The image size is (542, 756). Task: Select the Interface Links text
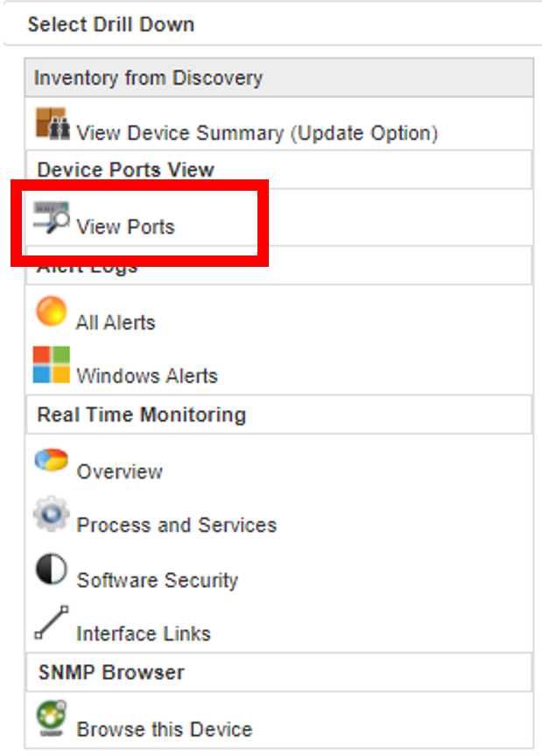pyautogui.click(x=144, y=633)
